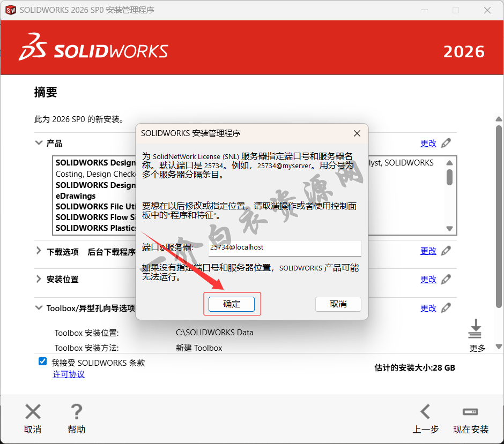504x444 pixels.
Task: Click the pencil icon beside 产品 更改
Action: pos(446,143)
